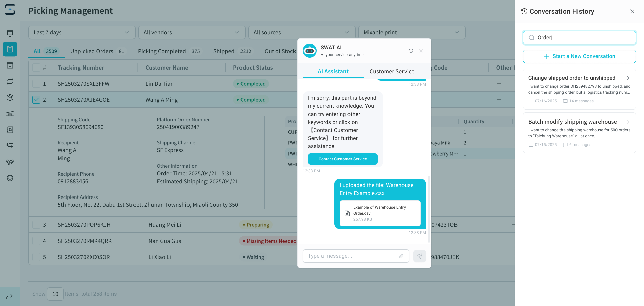Check the box for row 1 order

(36, 84)
